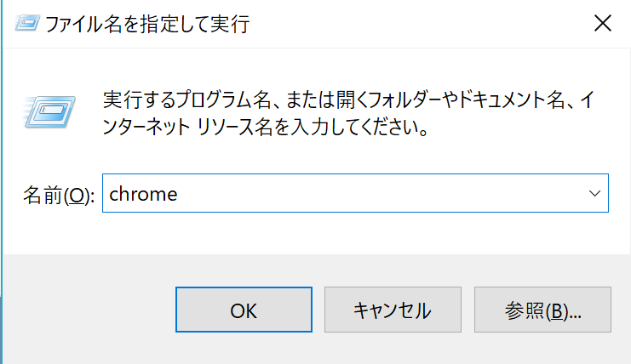Click the gray gap between キャンセル and 参照
631x364 pixels.
[468, 310]
